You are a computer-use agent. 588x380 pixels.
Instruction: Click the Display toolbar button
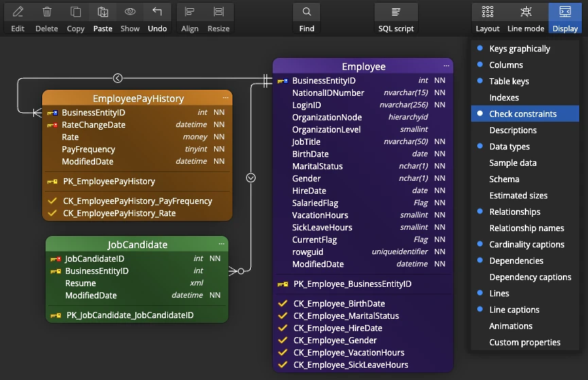tap(565, 18)
